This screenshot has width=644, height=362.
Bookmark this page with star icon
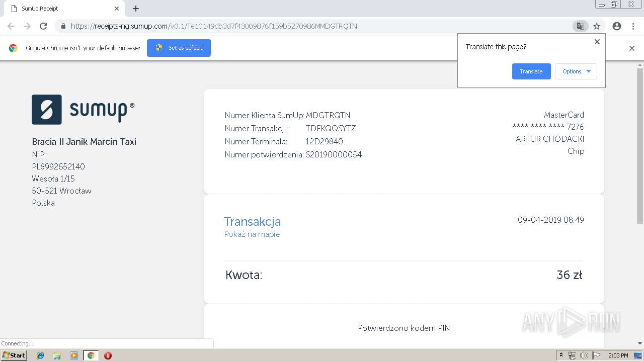(x=597, y=26)
